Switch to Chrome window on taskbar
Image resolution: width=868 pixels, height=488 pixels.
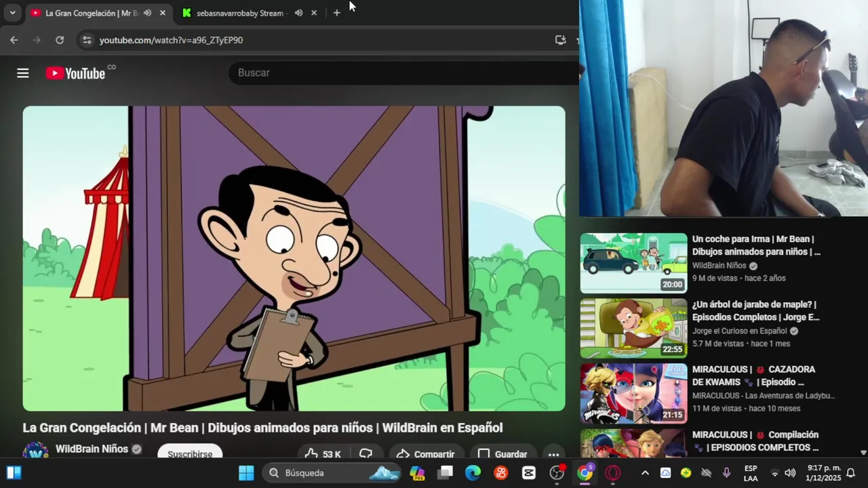click(x=585, y=473)
